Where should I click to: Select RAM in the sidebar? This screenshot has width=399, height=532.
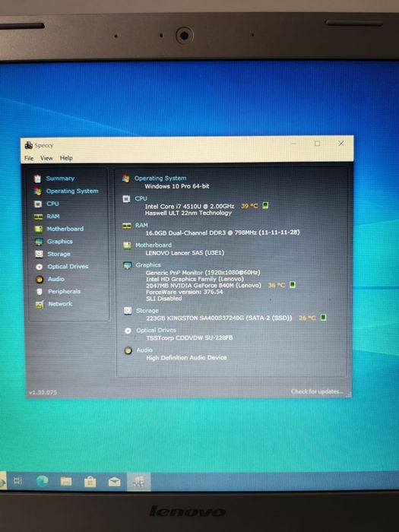click(53, 216)
